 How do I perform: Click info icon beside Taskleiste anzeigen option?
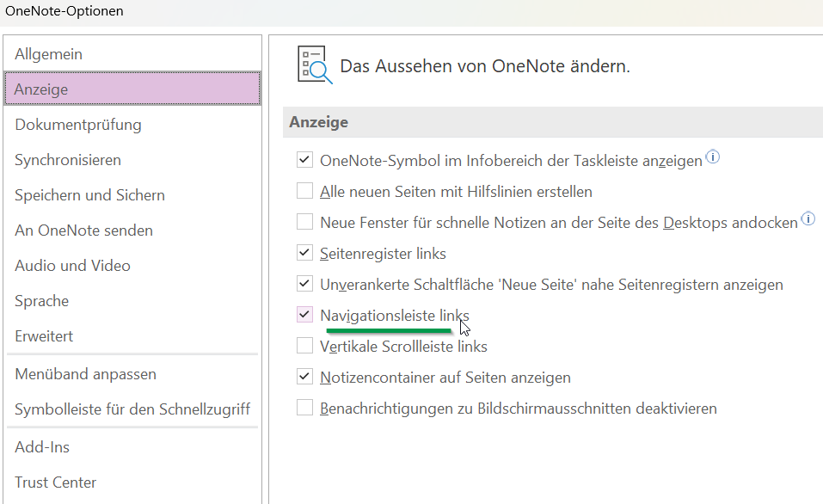[712, 157]
